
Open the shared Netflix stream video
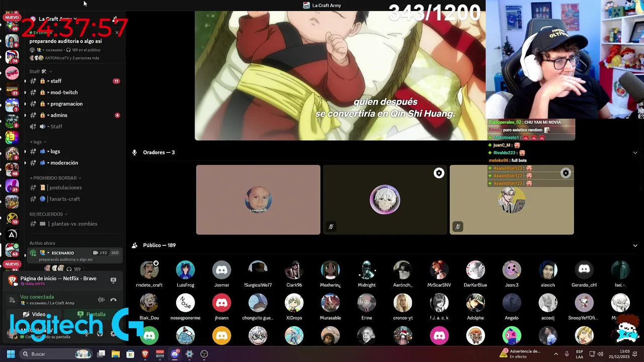coord(340,75)
